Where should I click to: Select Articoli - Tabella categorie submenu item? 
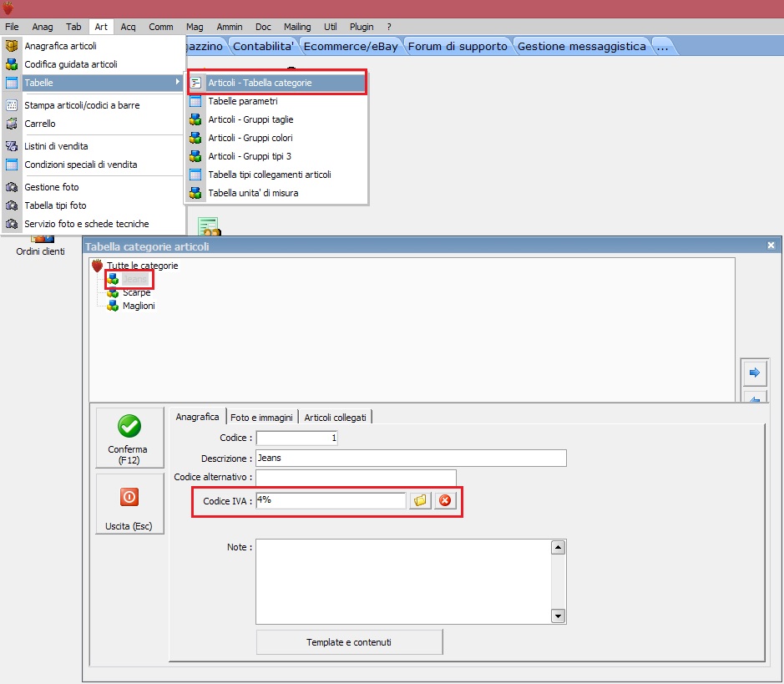coord(277,83)
